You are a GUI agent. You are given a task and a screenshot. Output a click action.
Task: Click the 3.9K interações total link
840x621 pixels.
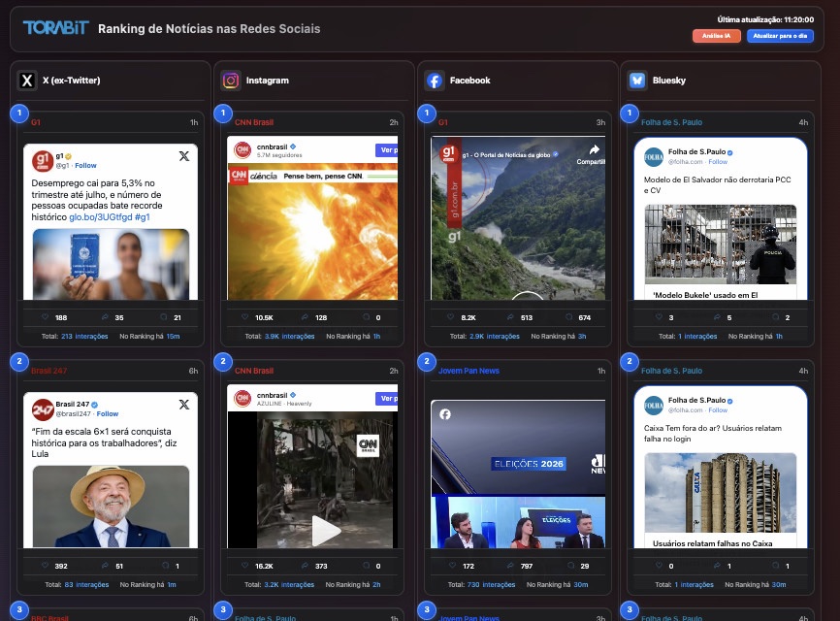tap(289, 337)
